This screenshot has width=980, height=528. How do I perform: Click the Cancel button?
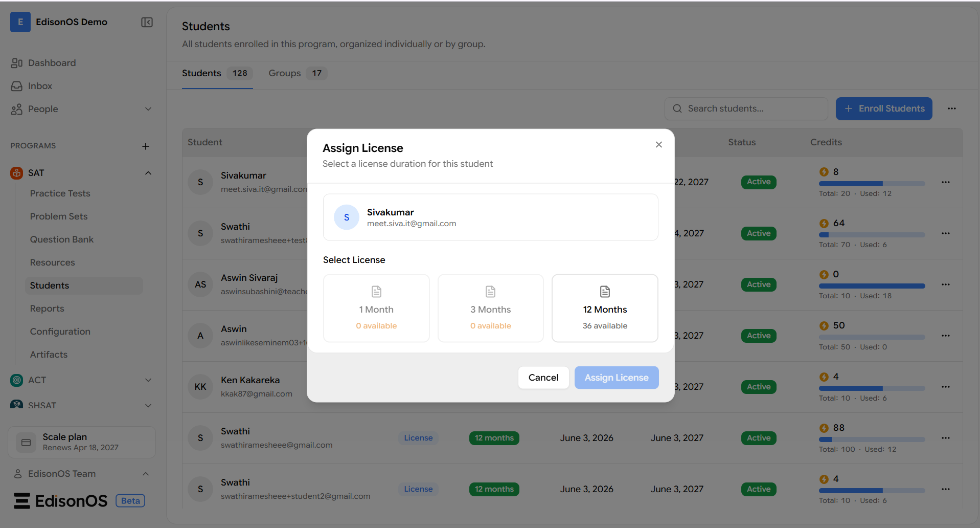(x=543, y=378)
